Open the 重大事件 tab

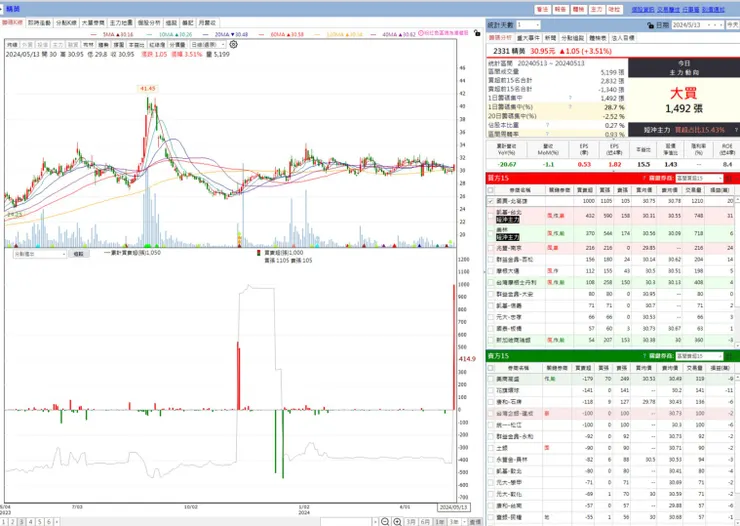click(528, 38)
